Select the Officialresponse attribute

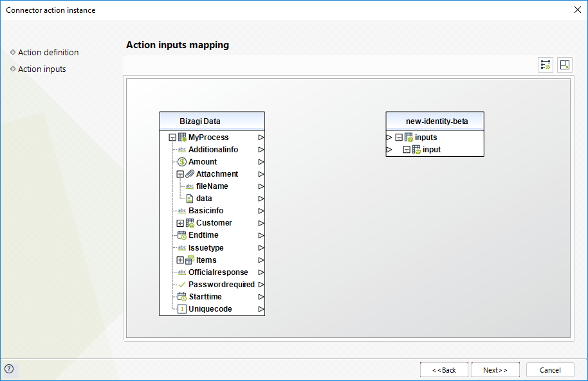coord(218,272)
